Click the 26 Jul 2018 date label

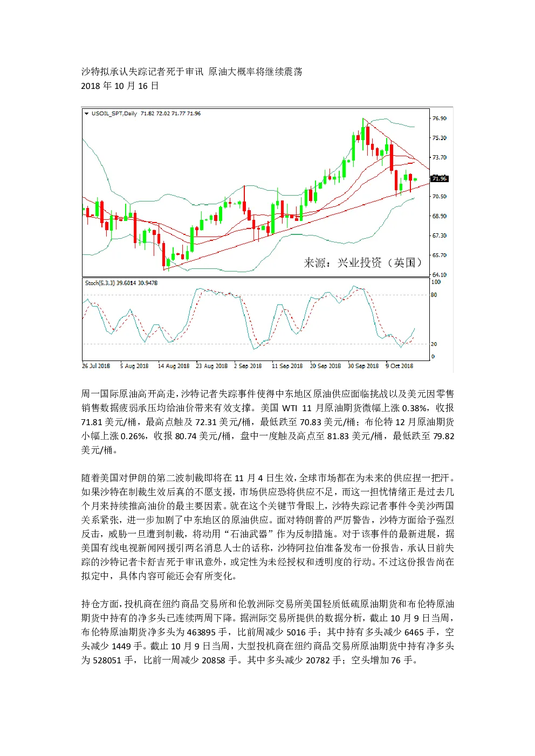[x=96, y=366]
